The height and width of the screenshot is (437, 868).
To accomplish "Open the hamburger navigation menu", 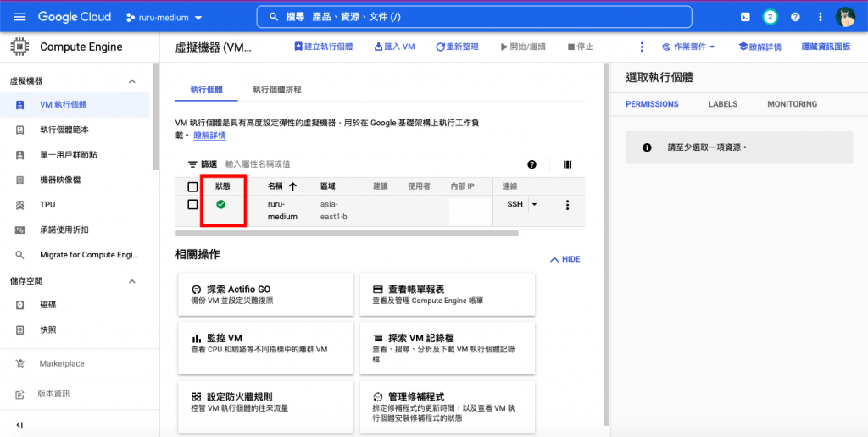I will pyautogui.click(x=20, y=17).
